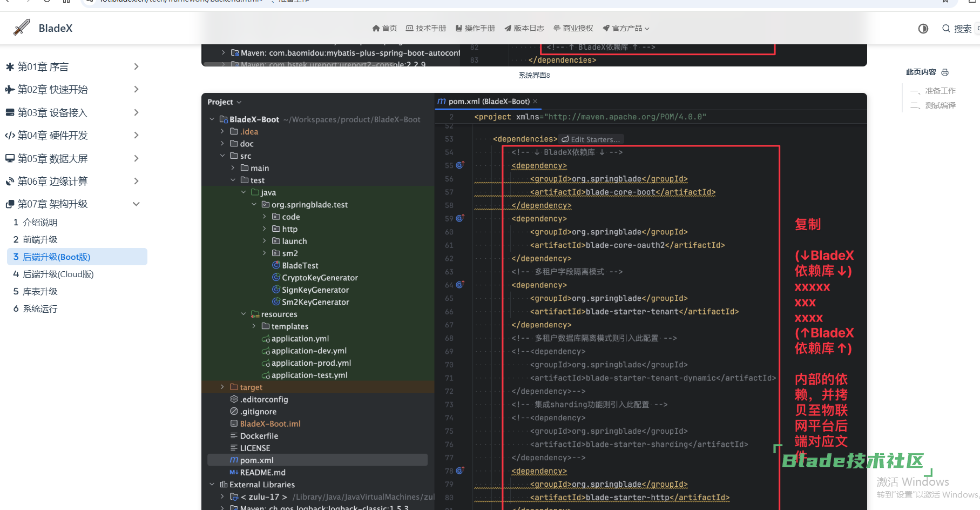
Task: Toggle the dark/light theme icon
Action: pos(923,29)
